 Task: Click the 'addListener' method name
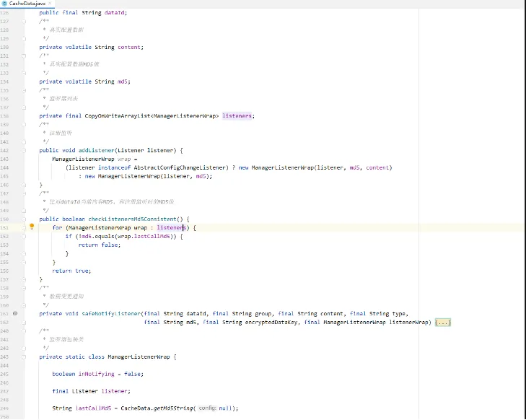tap(96, 151)
